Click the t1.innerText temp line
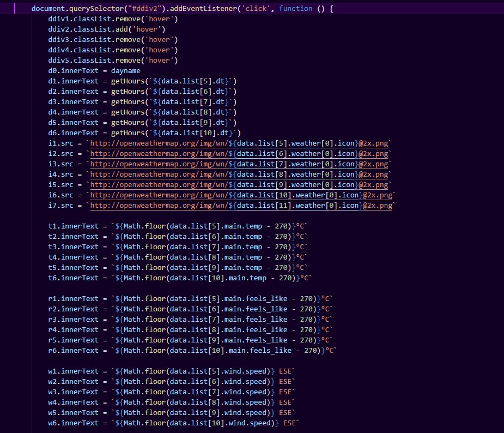This screenshot has width=504, height=433. tap(178, 226)
